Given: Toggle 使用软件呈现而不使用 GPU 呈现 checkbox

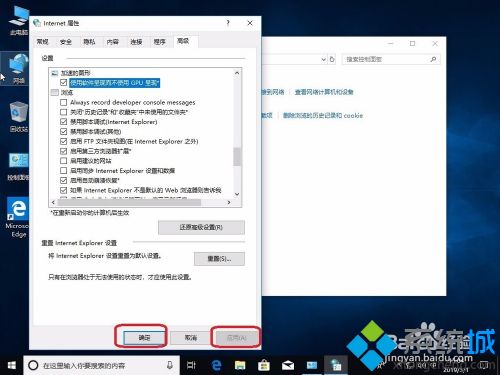Looking at the screenshot, I should pyautogui.click(x=64, y=82).
